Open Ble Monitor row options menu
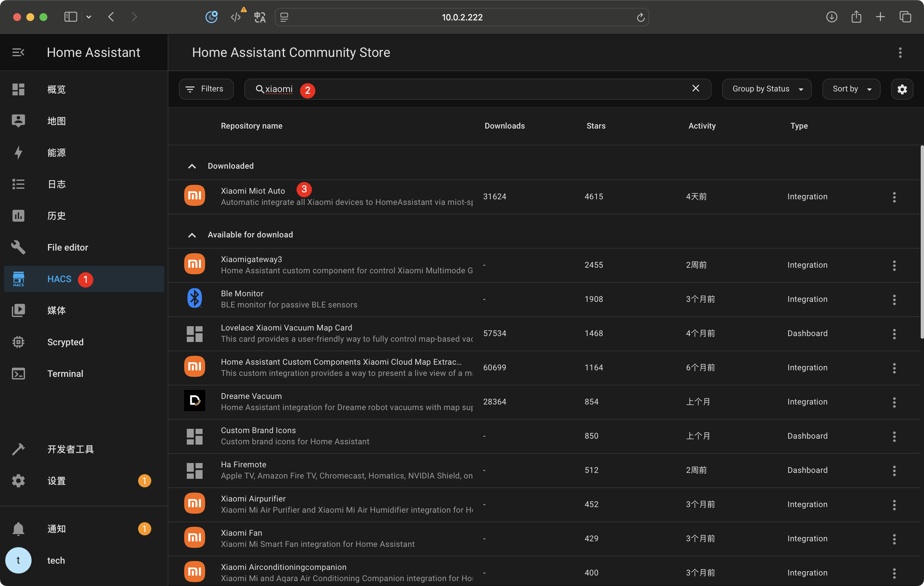 (894, 300)
